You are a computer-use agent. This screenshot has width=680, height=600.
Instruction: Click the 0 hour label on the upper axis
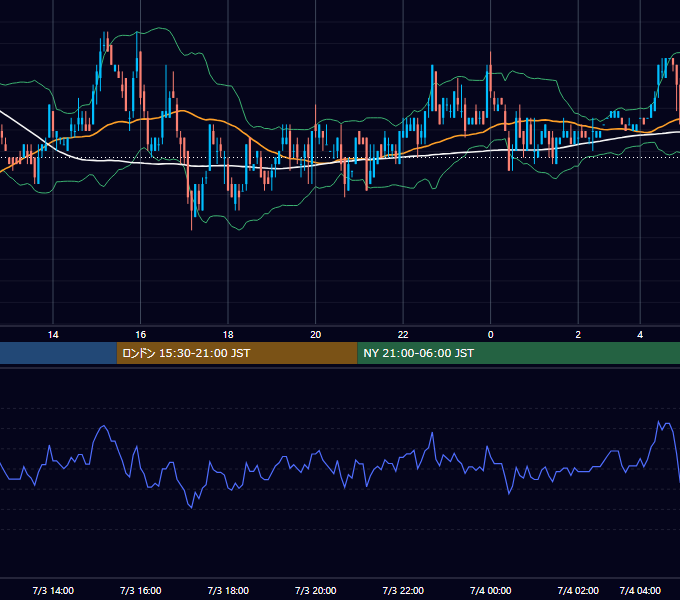tap(490, 335)
